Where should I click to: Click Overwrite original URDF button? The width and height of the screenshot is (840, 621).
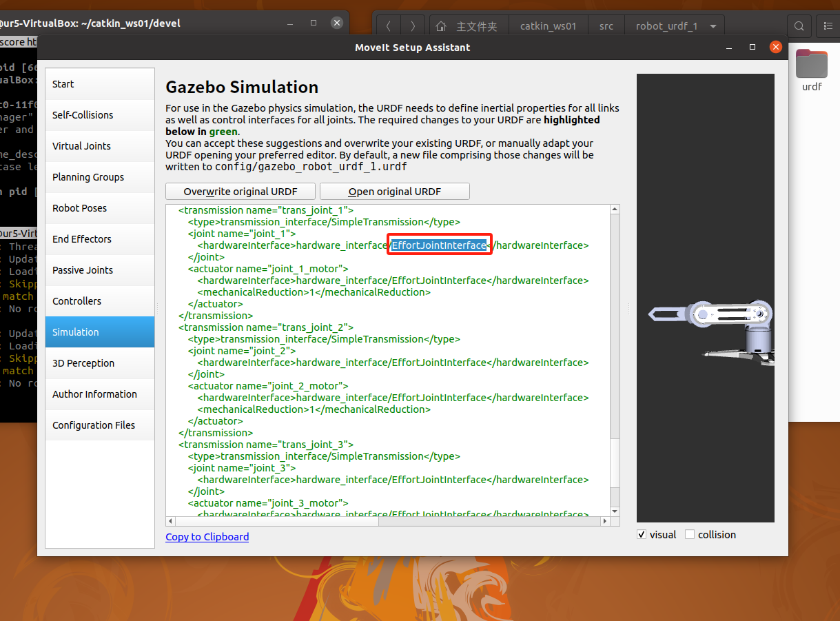click(x=240, y=192)
